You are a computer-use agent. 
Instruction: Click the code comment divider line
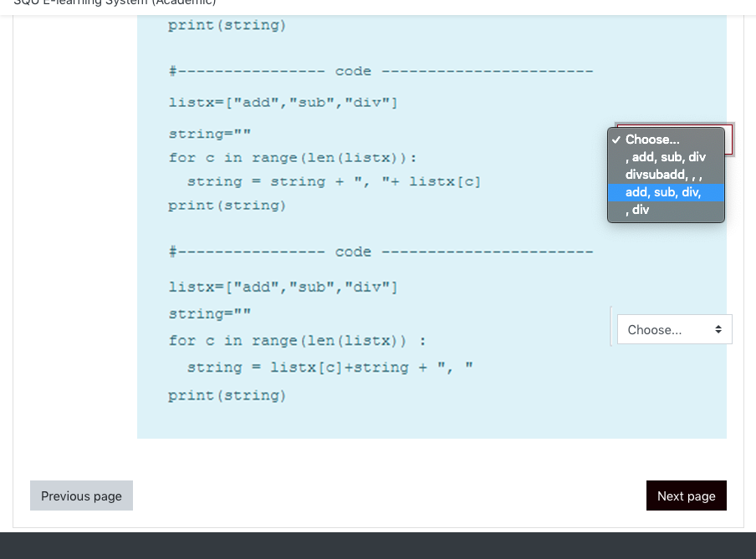click(381, 70)
